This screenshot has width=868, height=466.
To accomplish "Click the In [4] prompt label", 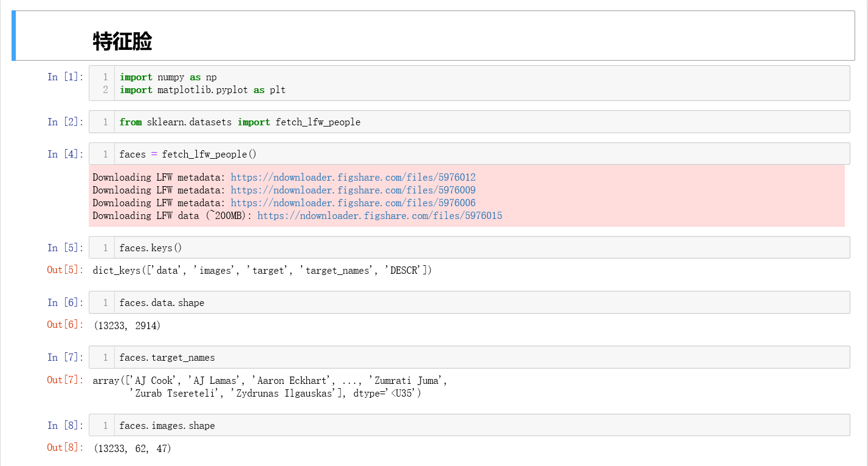I will pos(66,154).
